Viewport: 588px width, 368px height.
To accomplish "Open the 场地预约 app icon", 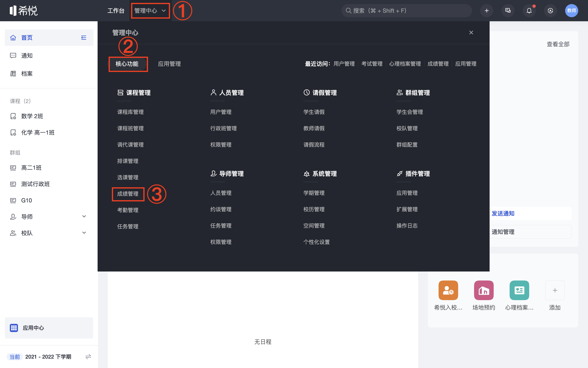I will (x=484, y=290).
